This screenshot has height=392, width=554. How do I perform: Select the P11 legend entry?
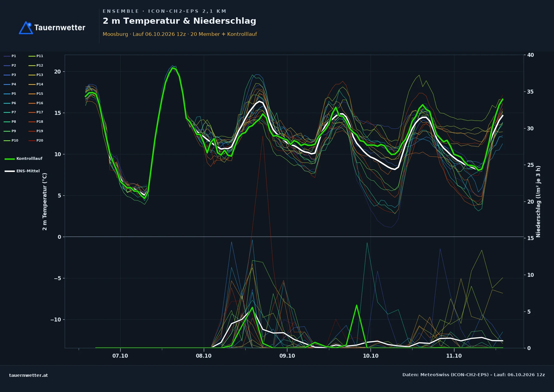point(36,56)
